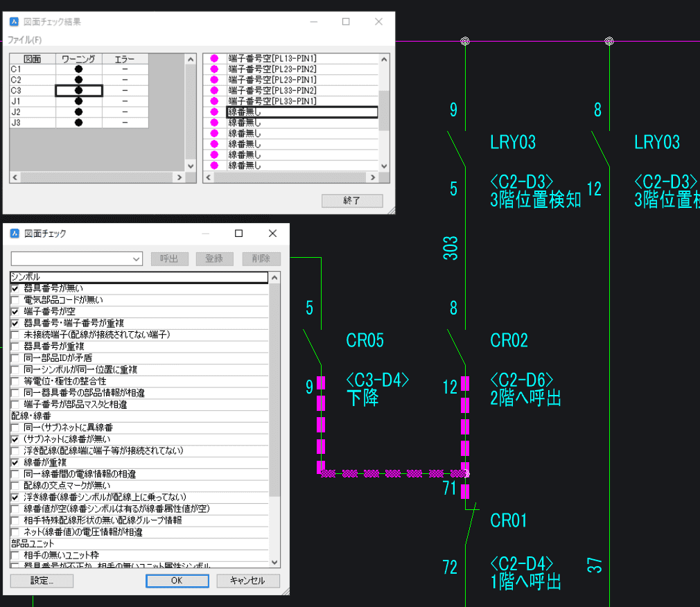Uncheck the 浮き線番 checkbox

coord(15,498)
